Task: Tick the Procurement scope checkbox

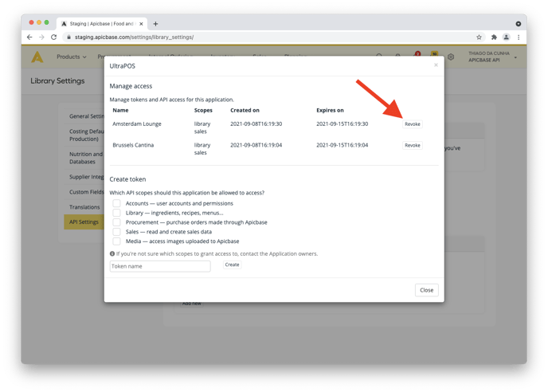Action: pos(117,222)
